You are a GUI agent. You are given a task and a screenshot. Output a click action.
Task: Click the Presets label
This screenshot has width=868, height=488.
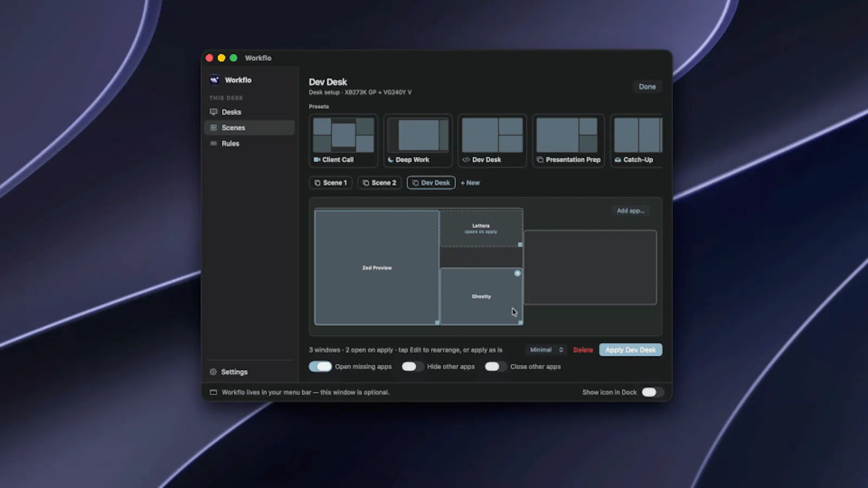point(319,106)
